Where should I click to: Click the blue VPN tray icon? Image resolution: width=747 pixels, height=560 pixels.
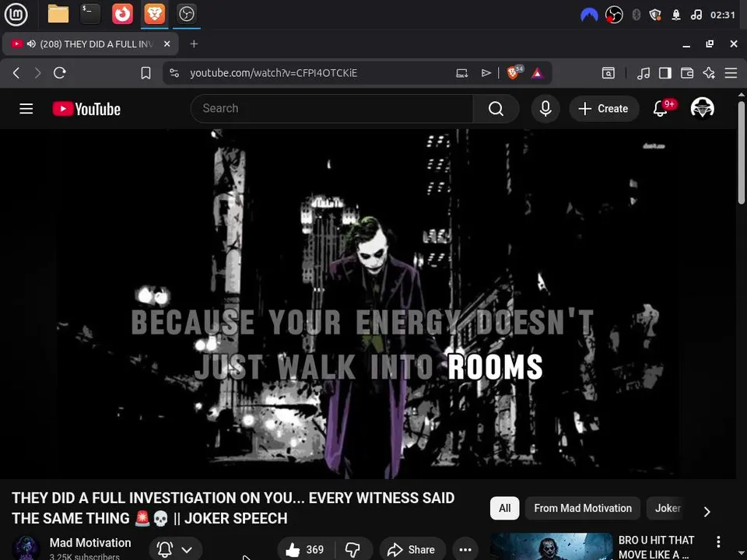click(x=589, y=16)
